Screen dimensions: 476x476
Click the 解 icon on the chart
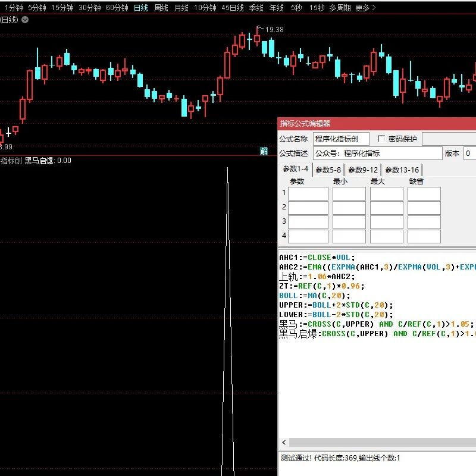click(264, 151)
